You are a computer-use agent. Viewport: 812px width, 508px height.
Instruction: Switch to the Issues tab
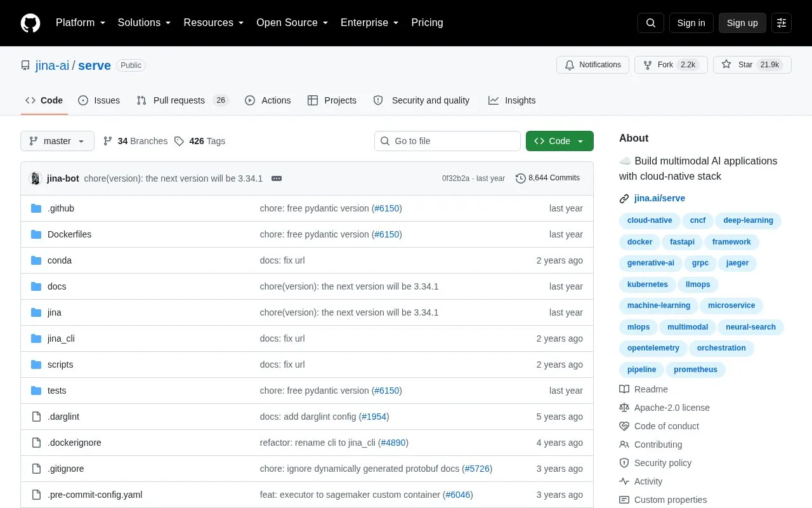click(x=99, y=100)
